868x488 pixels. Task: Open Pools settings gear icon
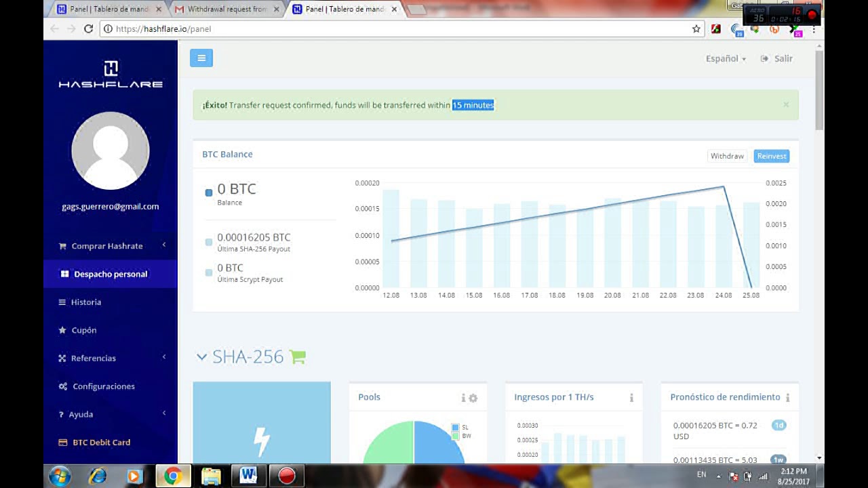[473, 398]
